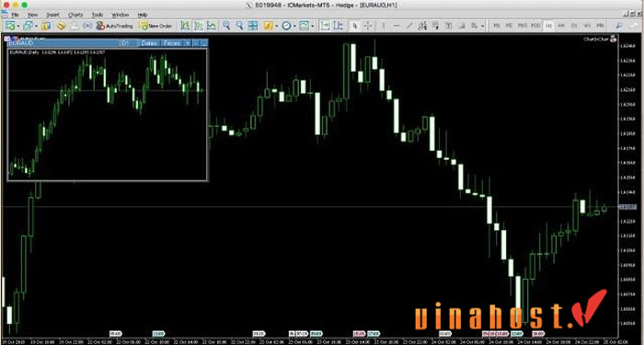
Task: Zoom in the chart with magnifier plus
Action: [226, 26]
